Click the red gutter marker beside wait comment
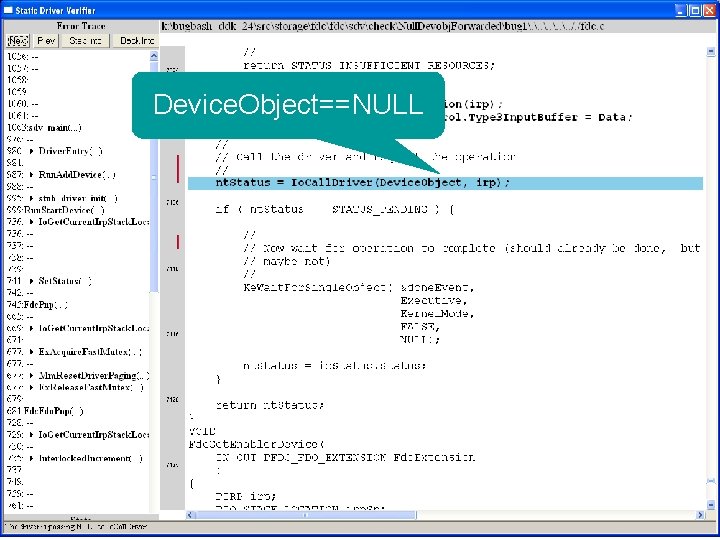 [x=178, y=242]
